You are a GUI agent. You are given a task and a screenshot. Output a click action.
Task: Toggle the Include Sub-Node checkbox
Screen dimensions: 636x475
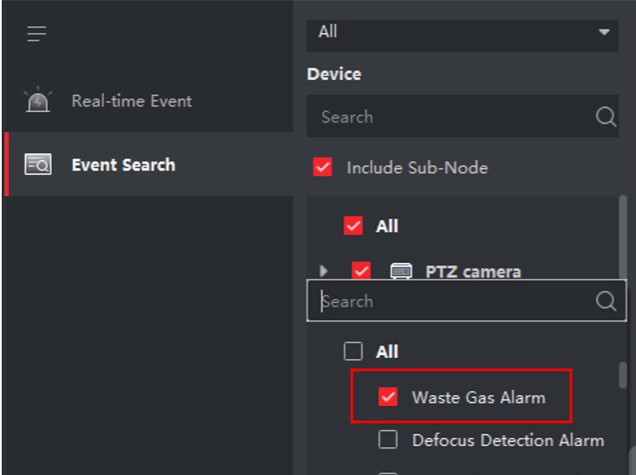[x=322, y=168]
